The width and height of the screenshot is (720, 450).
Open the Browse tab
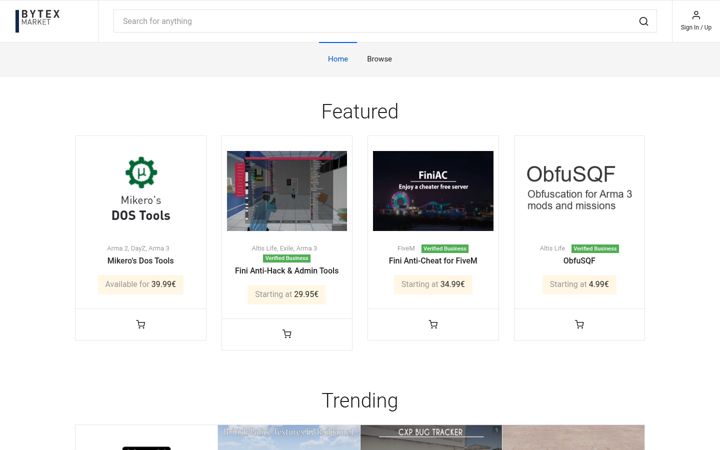pos(379,59)
